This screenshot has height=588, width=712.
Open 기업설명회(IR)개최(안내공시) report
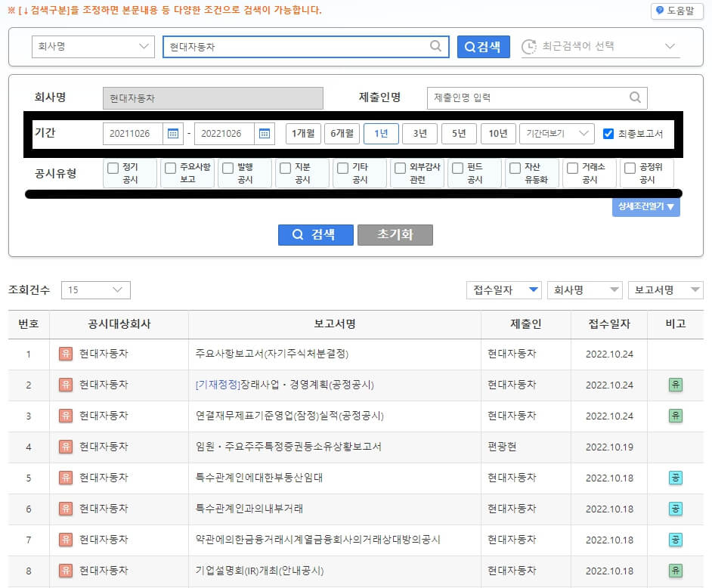click(x=260, y=571)
